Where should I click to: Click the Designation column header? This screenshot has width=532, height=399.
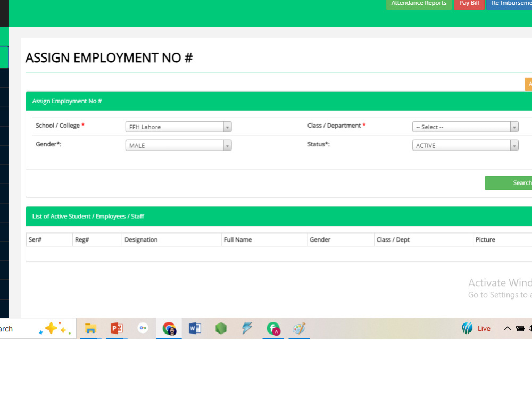coord(171,239)
